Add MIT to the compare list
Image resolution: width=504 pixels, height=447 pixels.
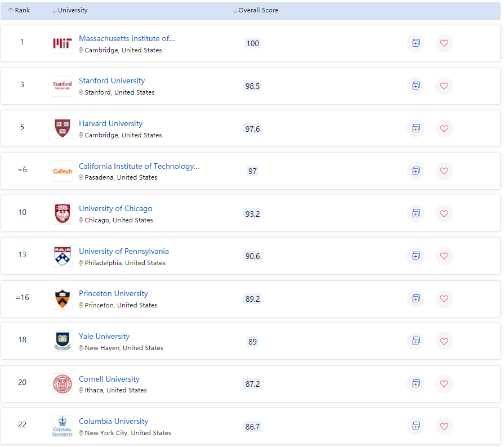tap(416, 43)
